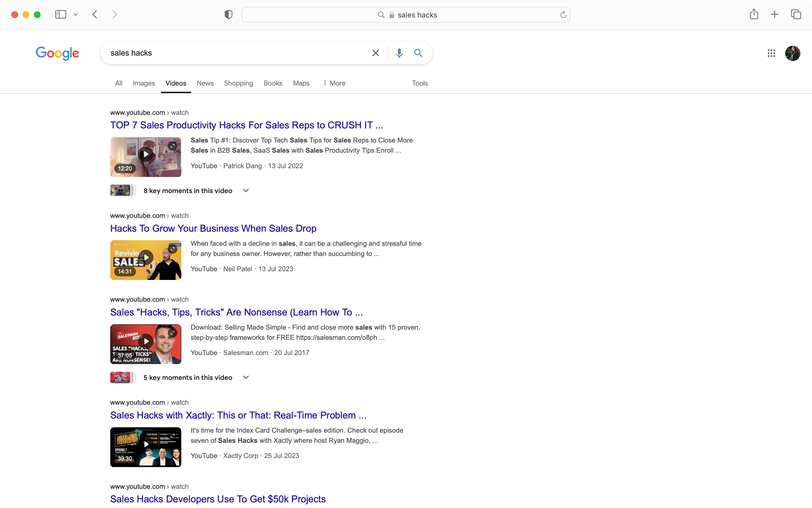
Task: Switch to the Maps tab
Action: [301, 83]
